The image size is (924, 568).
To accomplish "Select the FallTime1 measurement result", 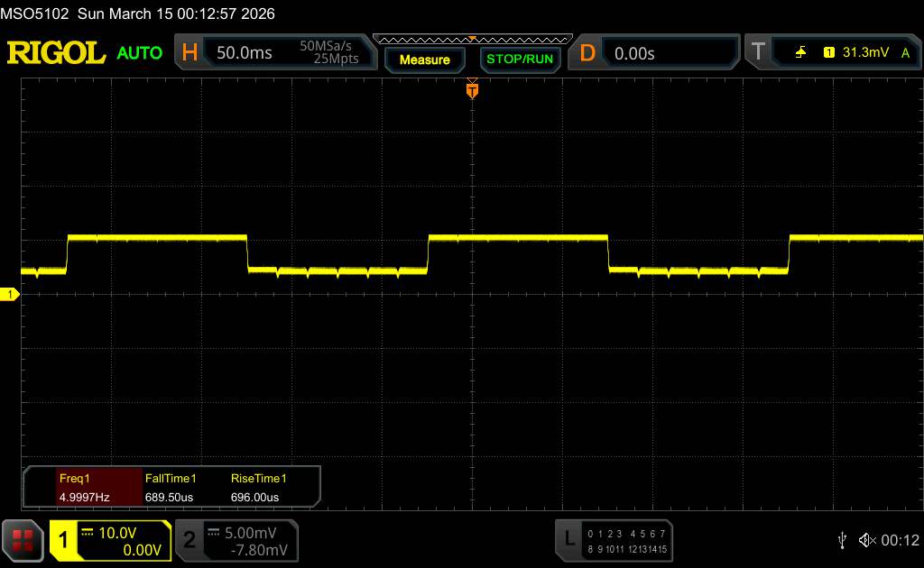I will point(171,488).
